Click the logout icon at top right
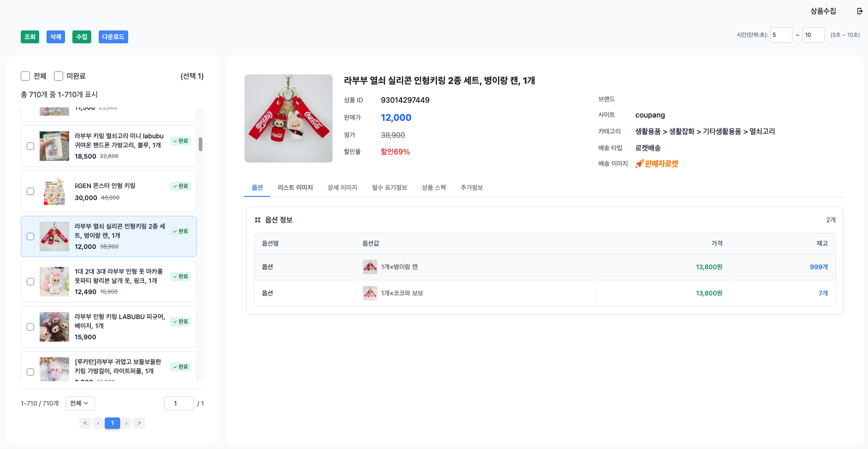Image resolution: width=868 pixels, height=449 pixels. coord(860,11)
